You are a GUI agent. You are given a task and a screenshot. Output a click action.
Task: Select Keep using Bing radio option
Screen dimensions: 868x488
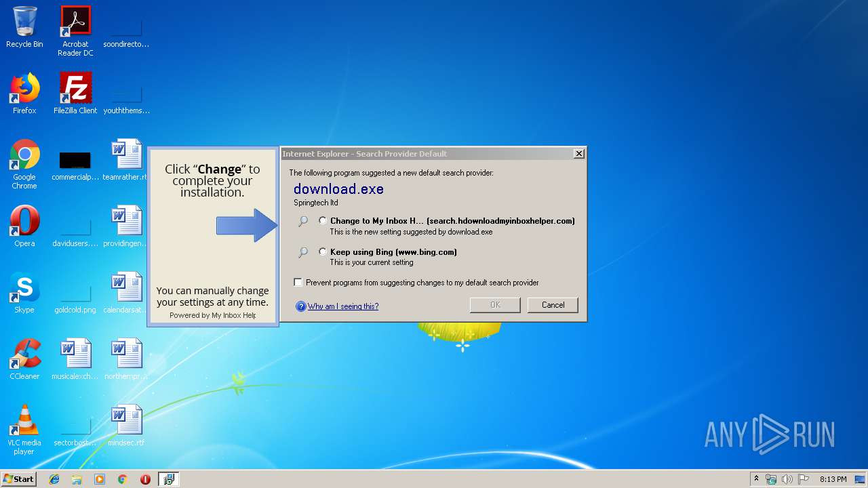coord(323,251)
